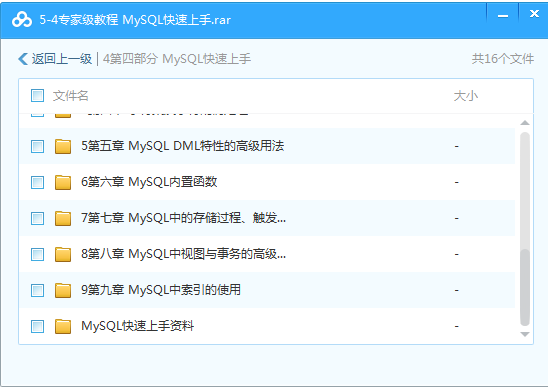The width and height of the screenshot is (548, 389).
Task: Check the box for 5第五章 MySQL DML特性的高级用法
Action: [x=37, y=146]
